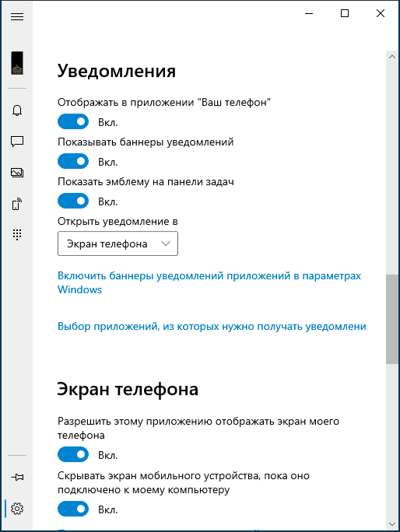
Task: Open Settings gear icon in sidebar
Action: pyautogui.click(x=17, y=508)
